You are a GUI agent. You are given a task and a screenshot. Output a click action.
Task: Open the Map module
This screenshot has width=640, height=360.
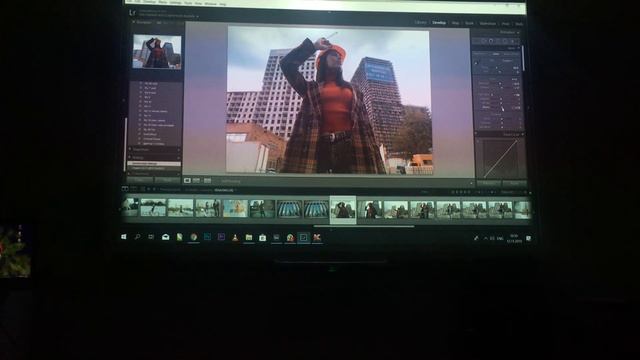(x=456, y=23)
